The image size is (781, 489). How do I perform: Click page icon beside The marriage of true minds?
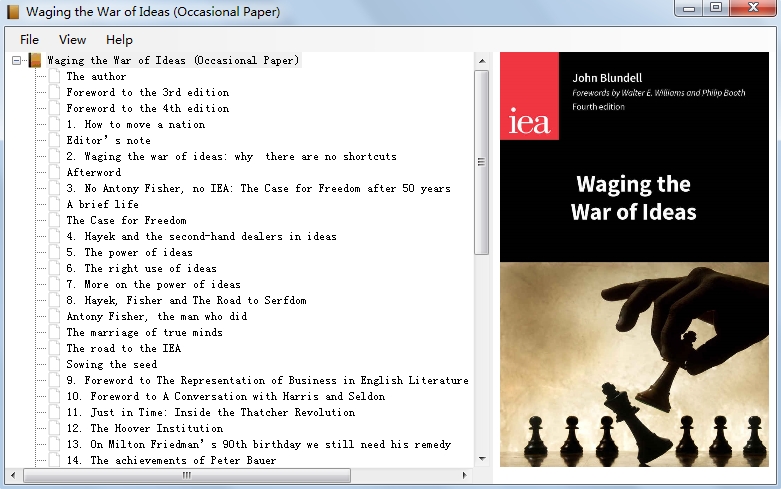55,332
